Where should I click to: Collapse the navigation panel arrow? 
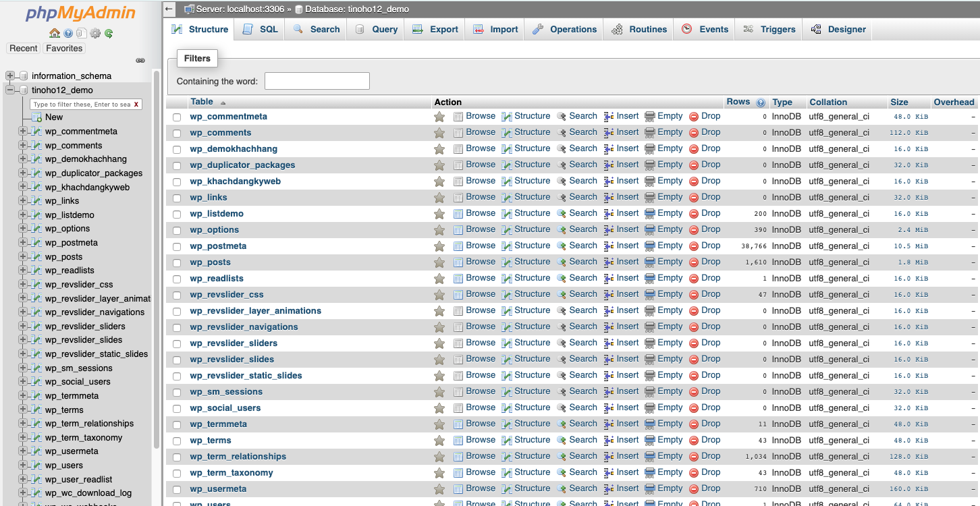tap(168, 9)
